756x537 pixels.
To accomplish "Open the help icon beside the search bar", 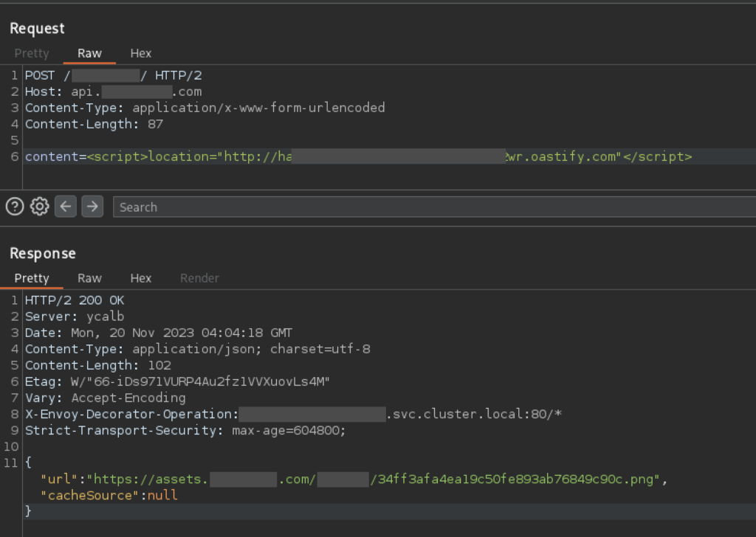I will (15, 207).
